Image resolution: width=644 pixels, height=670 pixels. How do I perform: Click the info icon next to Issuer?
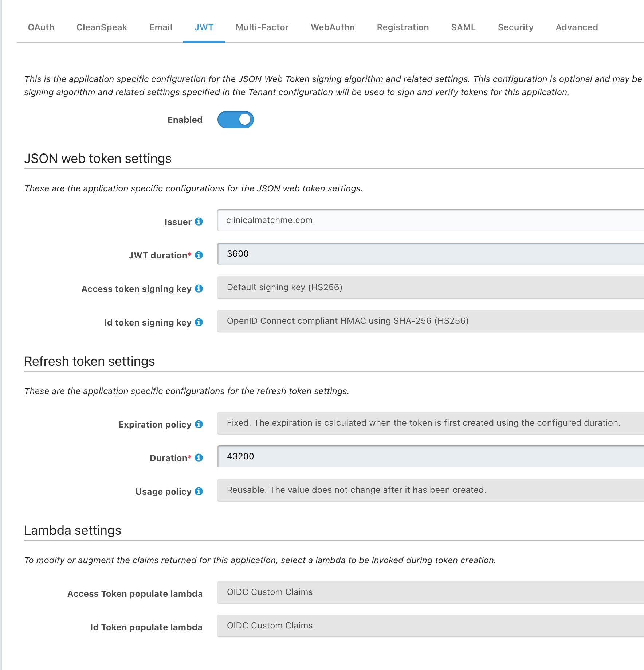[x=199, y=222]
